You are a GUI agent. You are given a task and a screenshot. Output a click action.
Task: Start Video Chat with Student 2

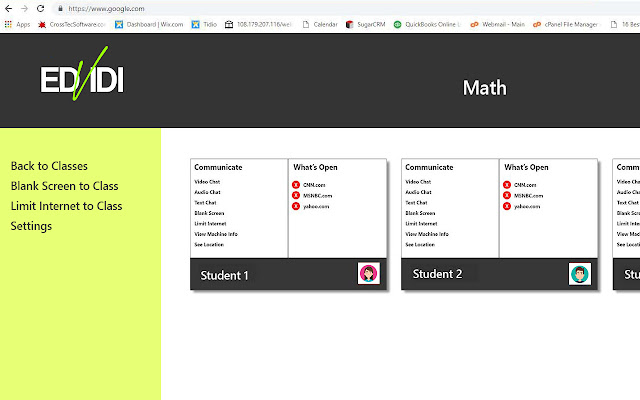(418, 182)
